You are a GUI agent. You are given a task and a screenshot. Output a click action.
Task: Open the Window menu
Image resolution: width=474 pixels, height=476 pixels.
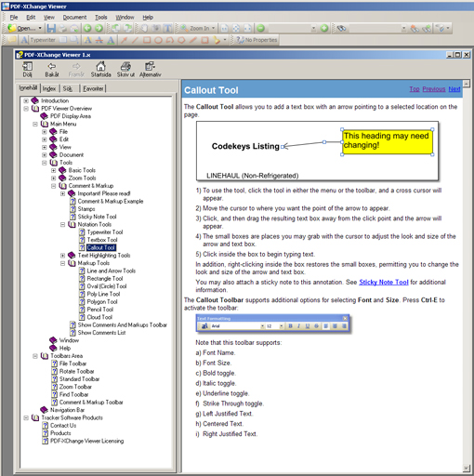click(125, 18)
